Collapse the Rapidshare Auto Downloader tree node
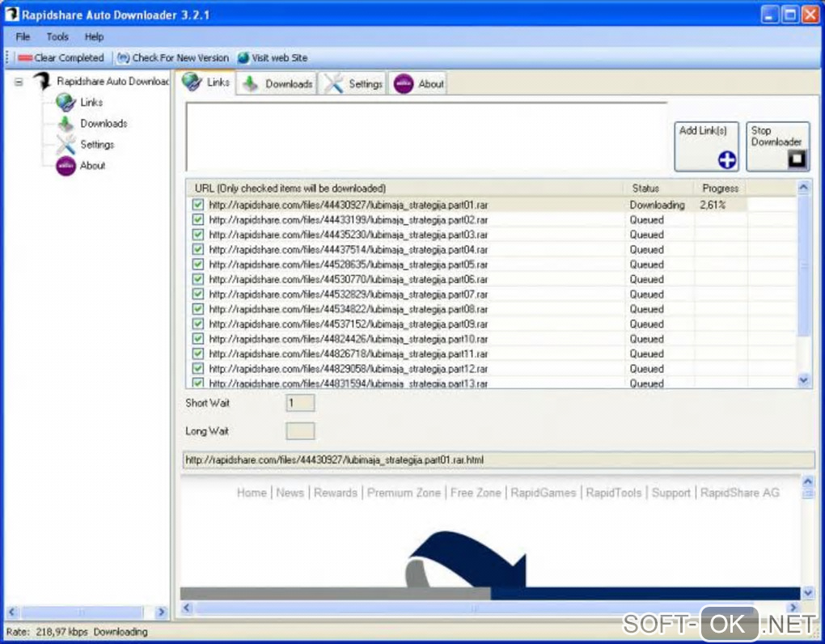The height and width of the screenshot is (644, 825). [19, 82]
